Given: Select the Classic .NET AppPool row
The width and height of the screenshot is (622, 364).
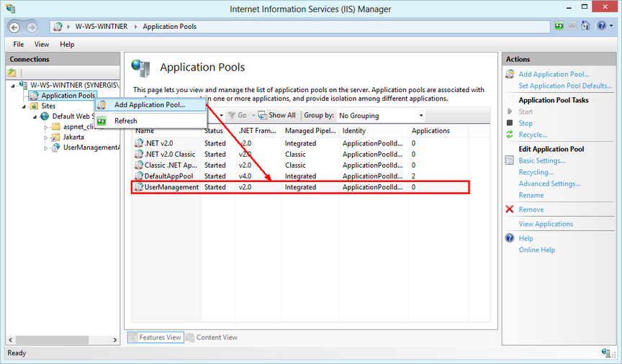Looking at the screenshot, I should [300, 165].
